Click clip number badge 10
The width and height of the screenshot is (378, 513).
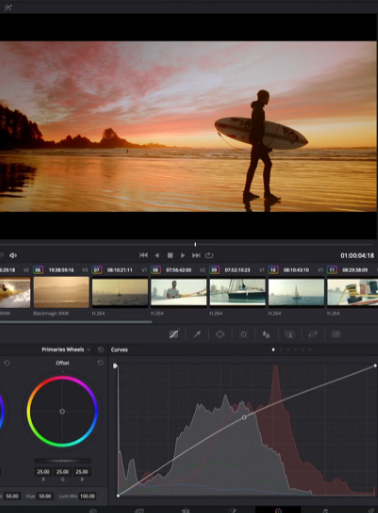pos(273,270)
